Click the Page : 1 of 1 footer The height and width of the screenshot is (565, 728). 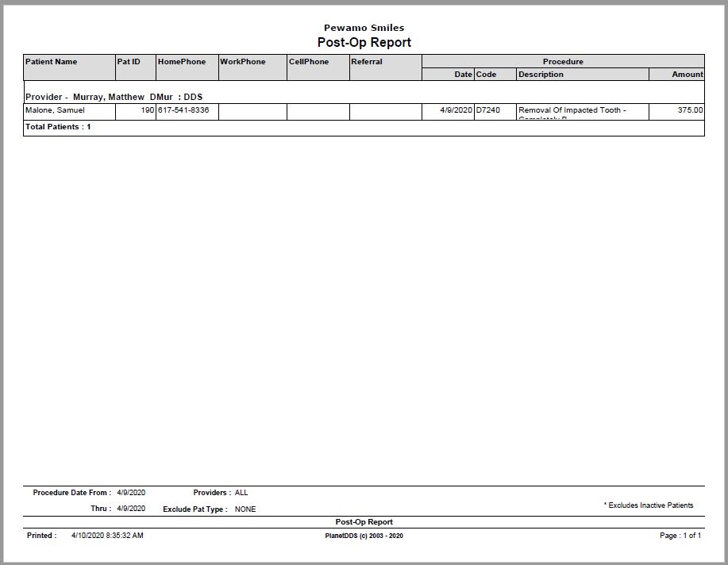tap(680, 536)
